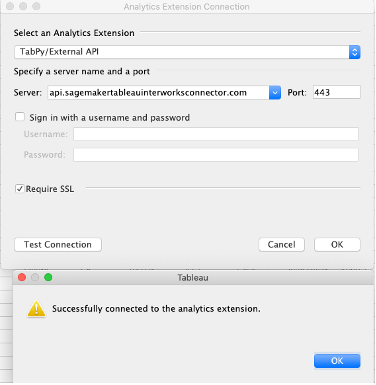Screen dimensions: 376x385
Task: Click gray minimize button on Tableau dialog
Action: click(x=35, y=277)
